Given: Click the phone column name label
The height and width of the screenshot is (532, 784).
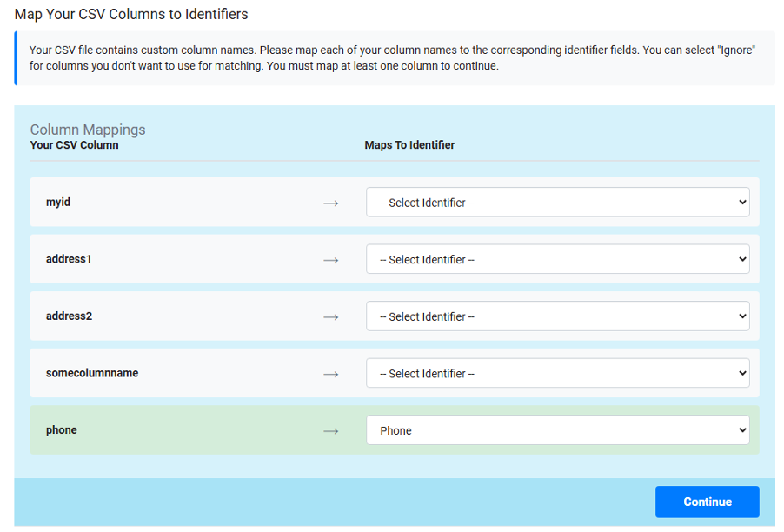Looking at the screenshot, I should pos(62,429).
